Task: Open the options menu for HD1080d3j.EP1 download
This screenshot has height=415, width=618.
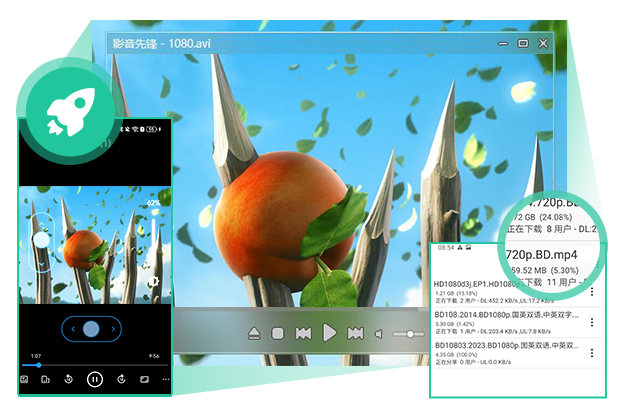Action: point(592,292)
